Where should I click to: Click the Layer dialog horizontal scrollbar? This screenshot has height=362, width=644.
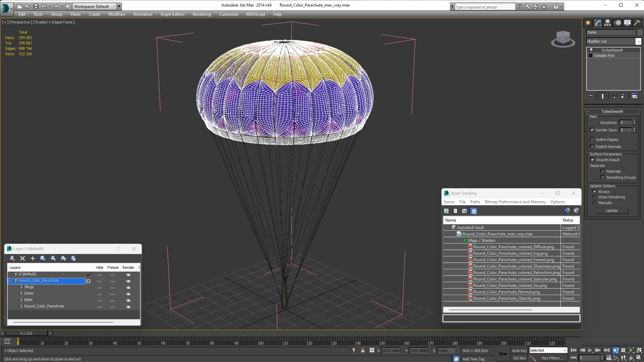click(63, 322)
